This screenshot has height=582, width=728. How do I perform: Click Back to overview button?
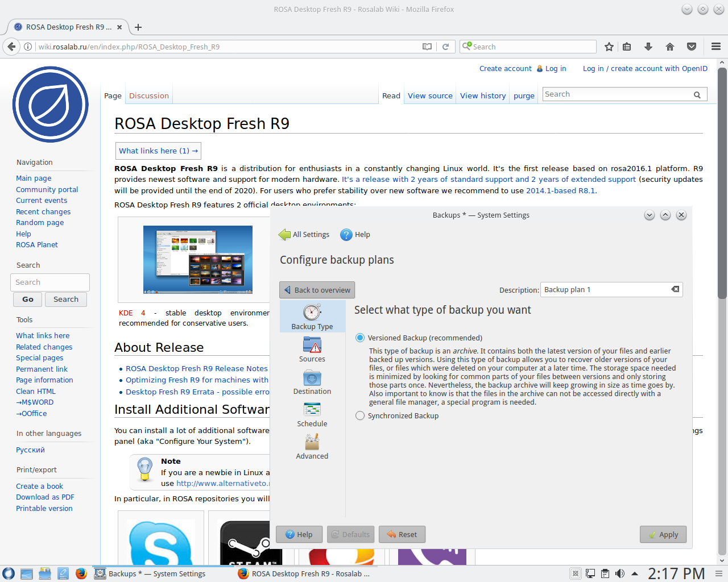click(x=317, y=290)
